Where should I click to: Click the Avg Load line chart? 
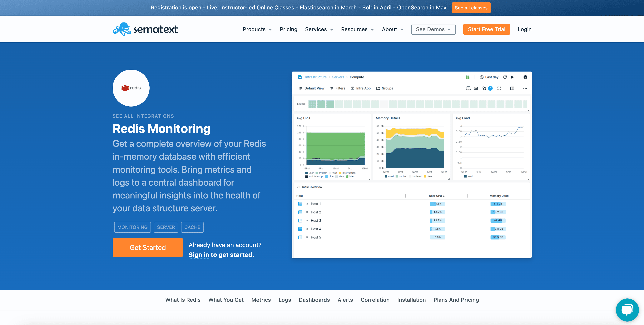(x=493, y=147)
